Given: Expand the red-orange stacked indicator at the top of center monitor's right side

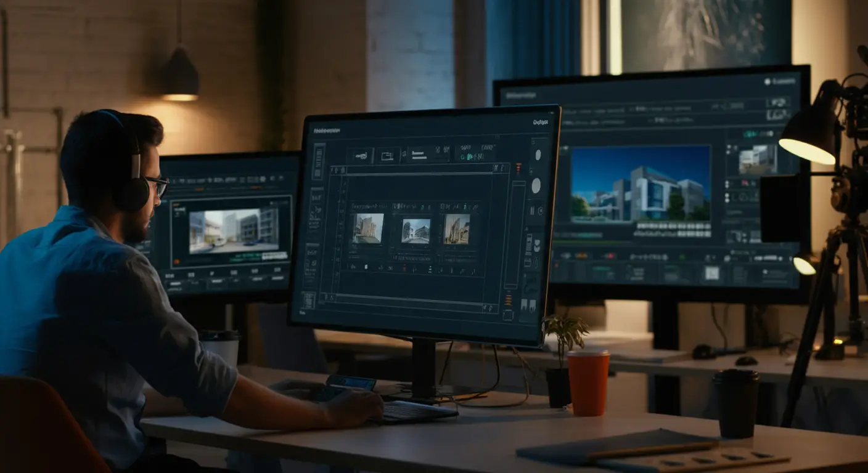Looking at the screenshot, I should [x=518, y=168].
